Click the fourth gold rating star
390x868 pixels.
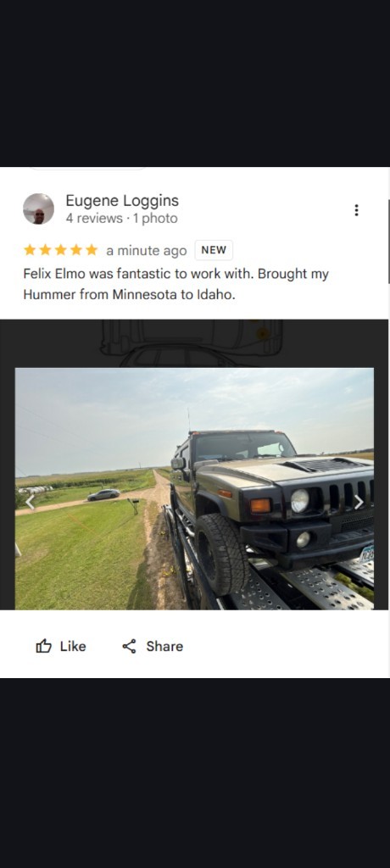point(76,250)
